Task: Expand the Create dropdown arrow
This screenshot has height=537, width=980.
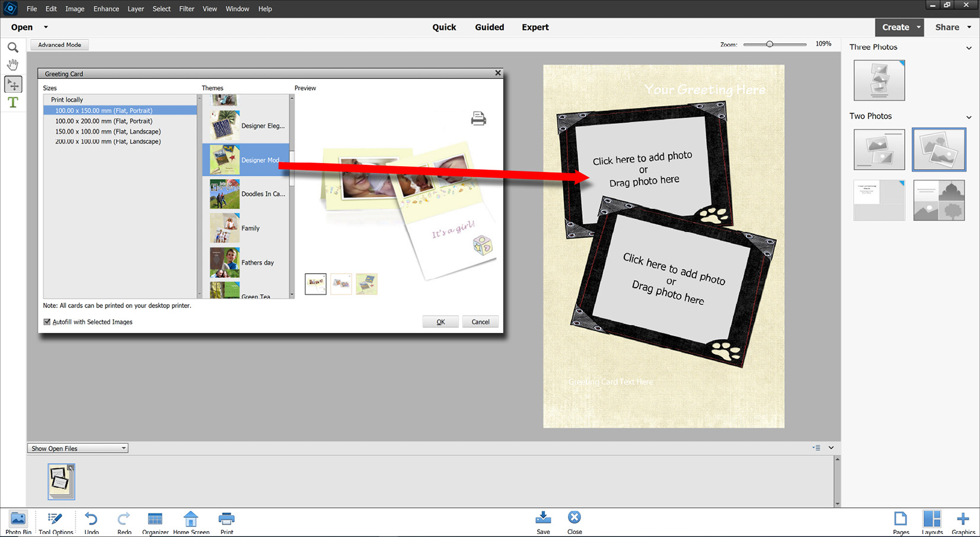Action: [918, 27]
